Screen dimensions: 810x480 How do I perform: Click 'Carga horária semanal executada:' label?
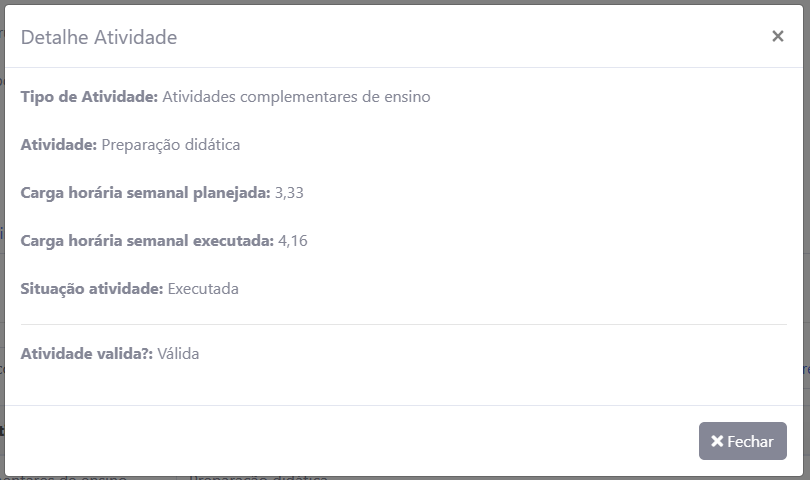(x=147, y=241)
